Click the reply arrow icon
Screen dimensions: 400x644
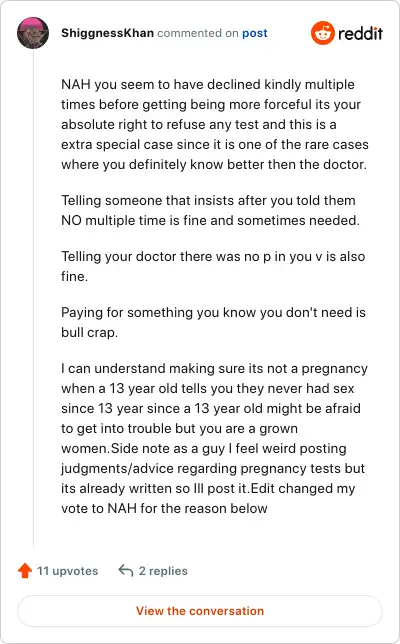126,570
